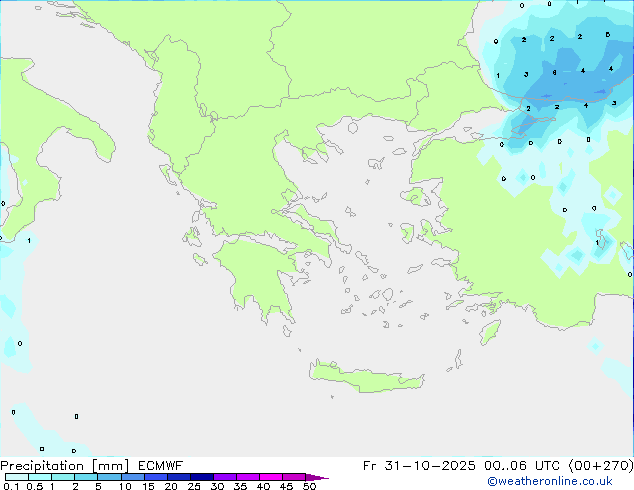This screenshot has height=490, width=634.
Task: Select the 35–40 mm legend swatch
Action: click(248, 477)
